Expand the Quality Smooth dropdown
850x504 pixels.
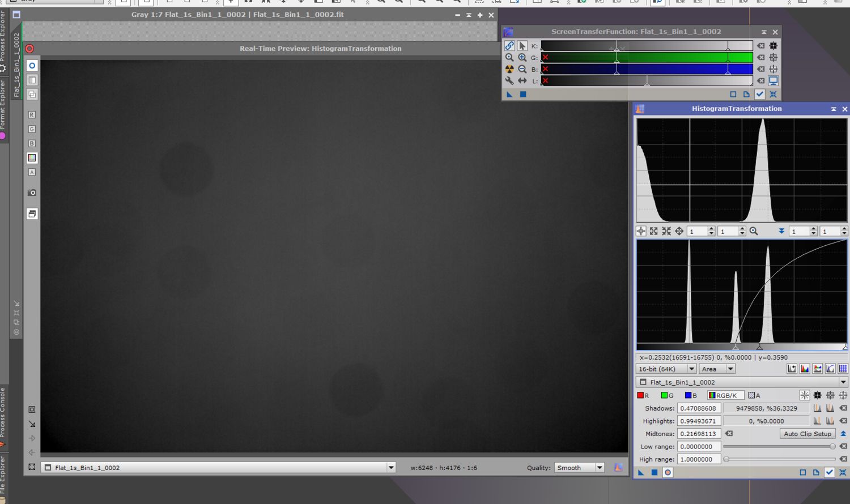pyautogui.click(x=579, y=468)
